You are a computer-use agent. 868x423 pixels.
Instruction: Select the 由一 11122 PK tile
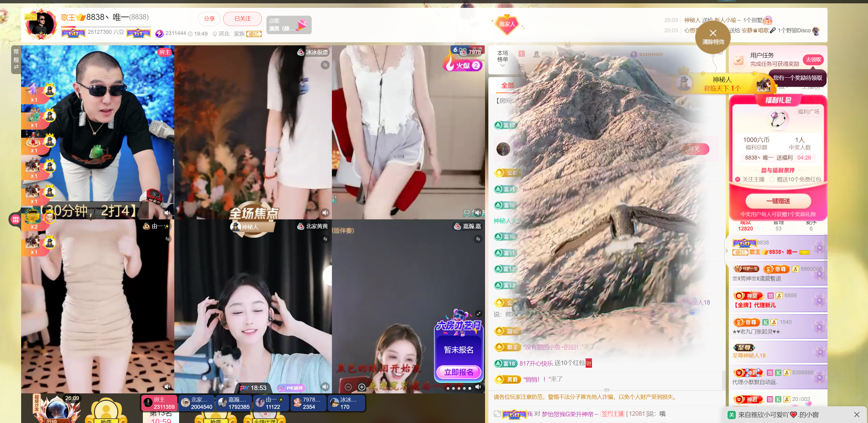(x=271, y=403)
